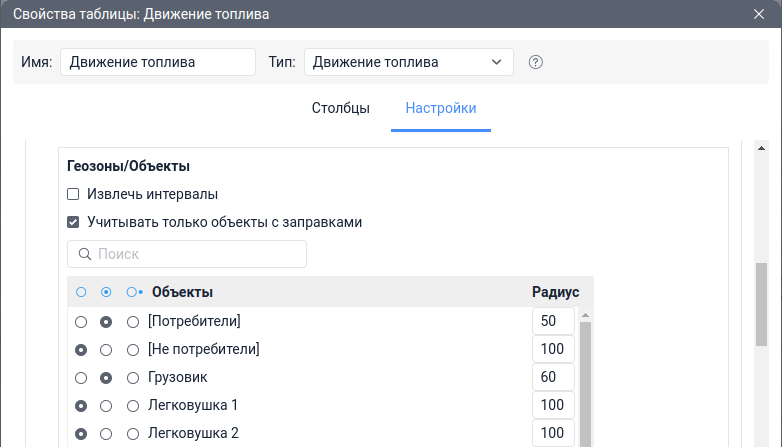The image size is (782, 447).
Task: Switch to the Столбцы tab
Action: [341, 108]
